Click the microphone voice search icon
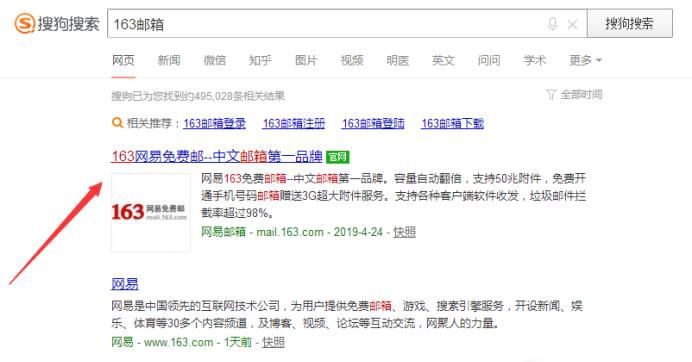Image resolution: width=692 pixels, height=362 pixels. [x=552, y=24]
